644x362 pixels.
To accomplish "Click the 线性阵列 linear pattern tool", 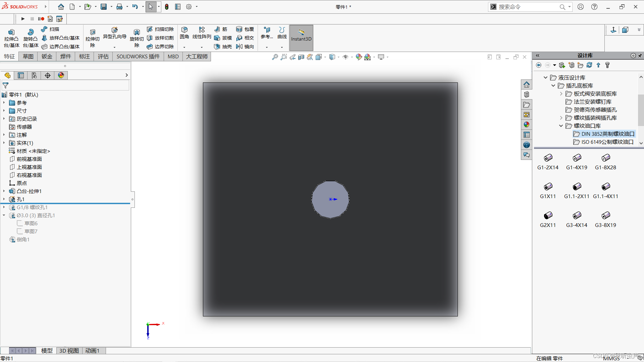I will [x=202, y=33].
